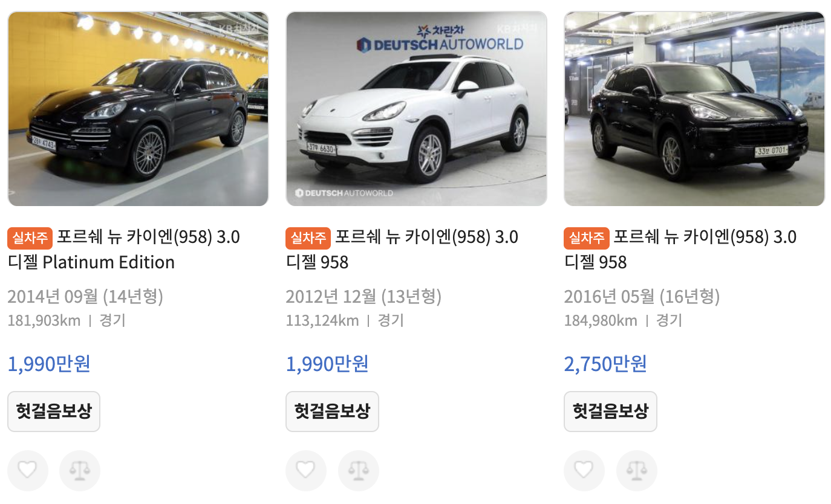This screenshot has width=831, height=504.
Task: Click 실차주 badge on the white Cayenne listing
Action: click(x=308, y=237)
